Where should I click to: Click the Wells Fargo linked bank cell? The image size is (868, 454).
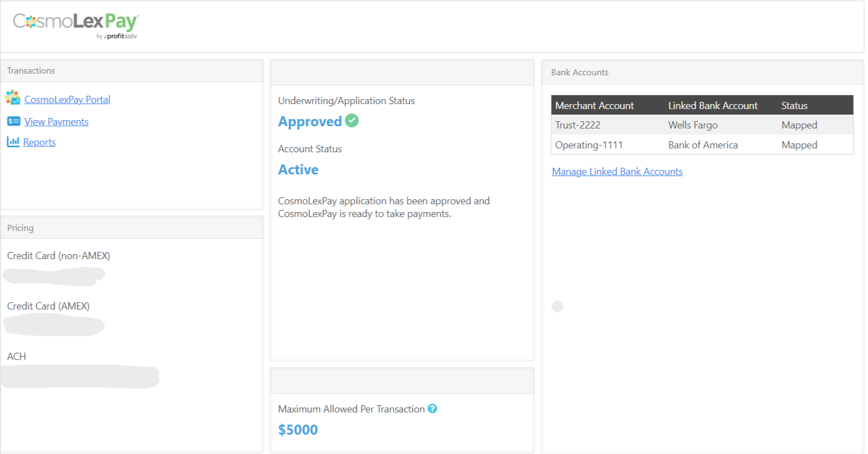point(692,125)
